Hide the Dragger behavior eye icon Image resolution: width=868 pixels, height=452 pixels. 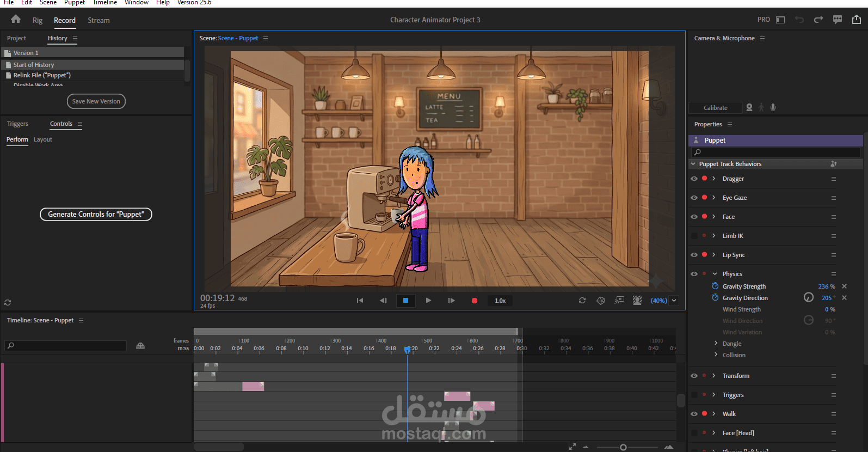click(x=694, y=179)
